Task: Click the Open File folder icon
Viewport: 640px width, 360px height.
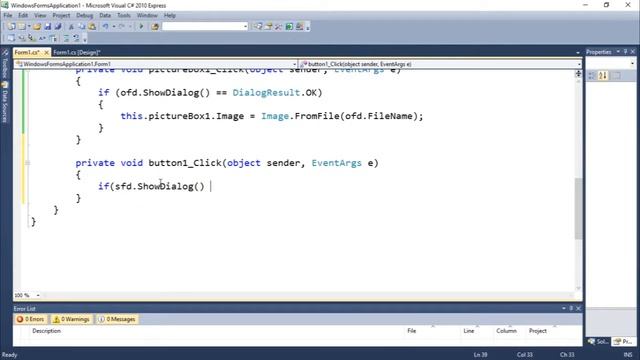Action: [x=37, y=27]
